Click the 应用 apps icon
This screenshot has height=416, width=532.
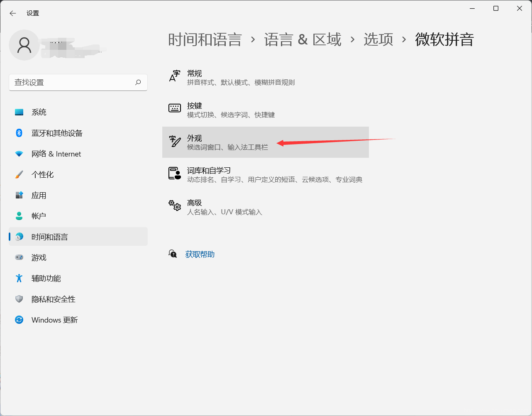coord(19,195)
